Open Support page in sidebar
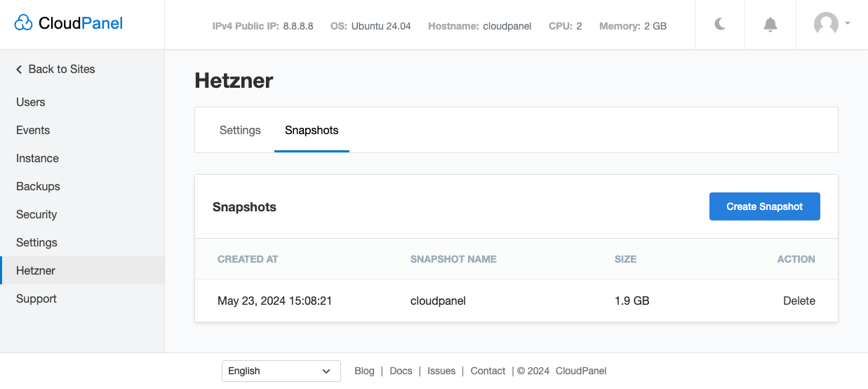868x389 pixels. (36, 298)
